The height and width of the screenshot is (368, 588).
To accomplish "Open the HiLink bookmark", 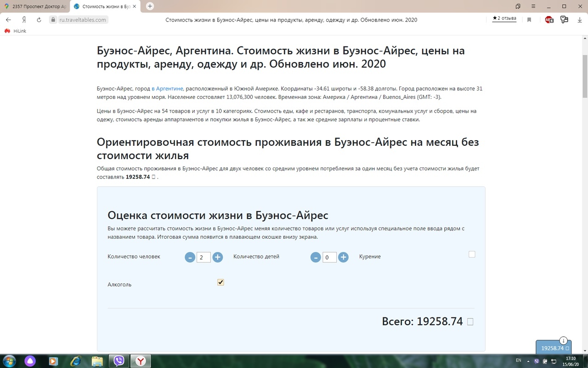I will tap(15, 31).
